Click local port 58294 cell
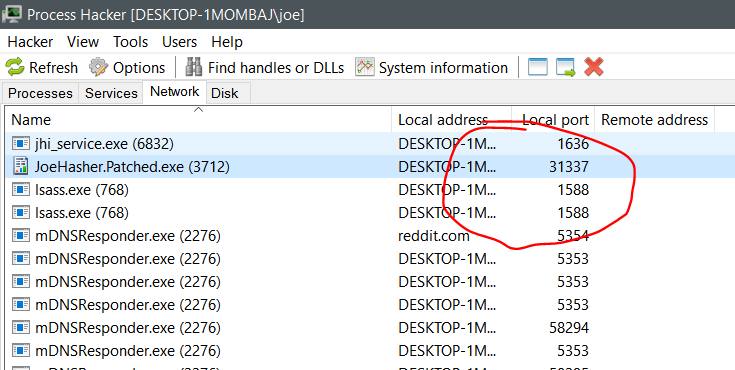The image size is (735, 370). (x=569, y=327)
